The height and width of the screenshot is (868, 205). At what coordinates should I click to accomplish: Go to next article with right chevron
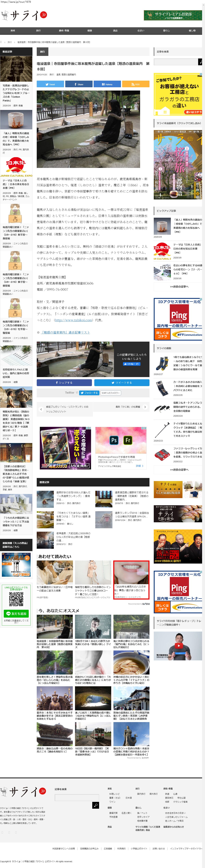tap(145, 407)
